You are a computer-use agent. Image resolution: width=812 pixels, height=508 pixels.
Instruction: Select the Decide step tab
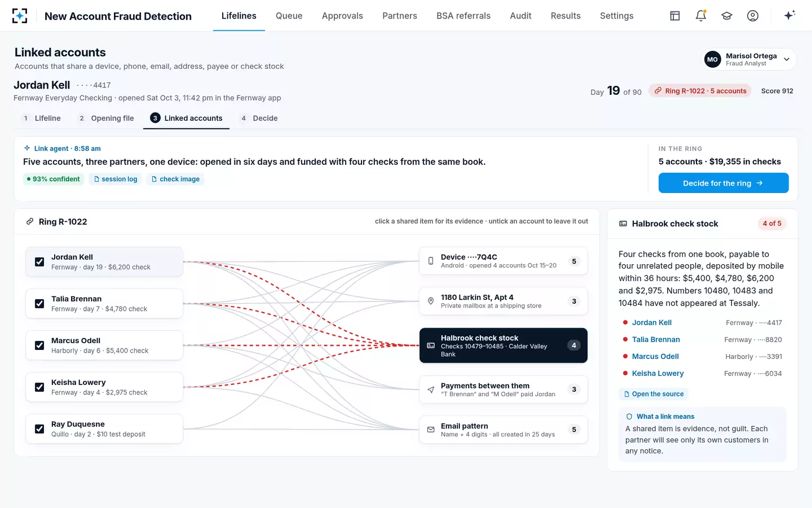click(259, 118)
